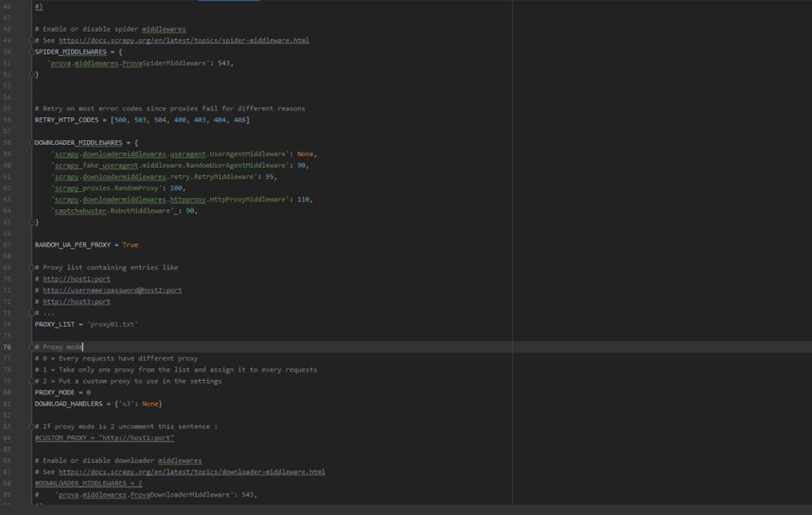This screenshot has height=515, width=812.
Task: Click the http://username:password@host2:port link
Action: coord(112,290)
